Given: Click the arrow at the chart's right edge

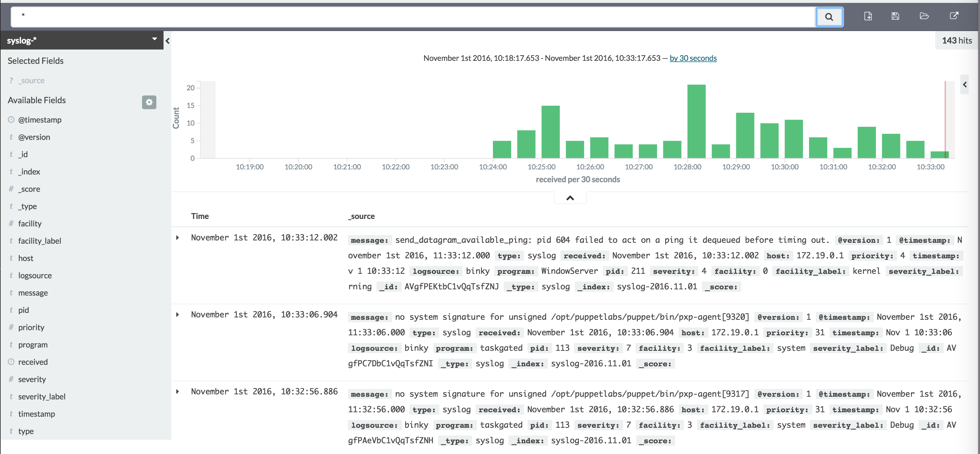Looking at the screenshot, I should (x=964, y=84).
